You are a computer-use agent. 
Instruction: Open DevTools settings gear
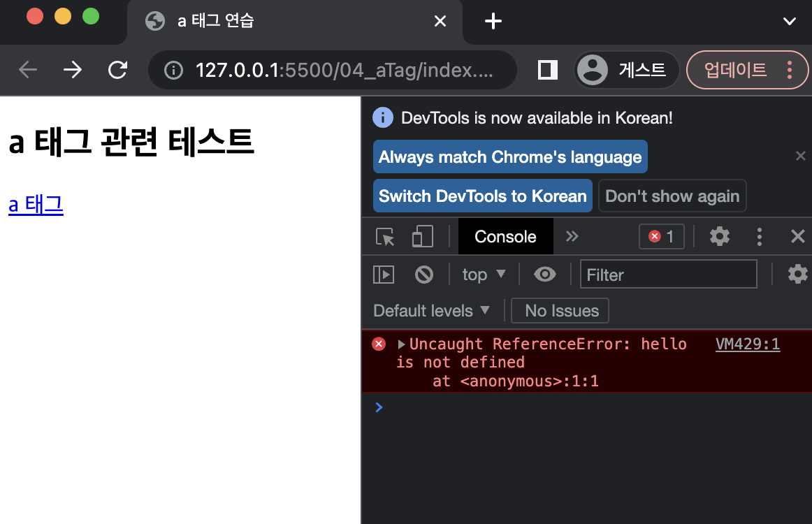(719, 237)
